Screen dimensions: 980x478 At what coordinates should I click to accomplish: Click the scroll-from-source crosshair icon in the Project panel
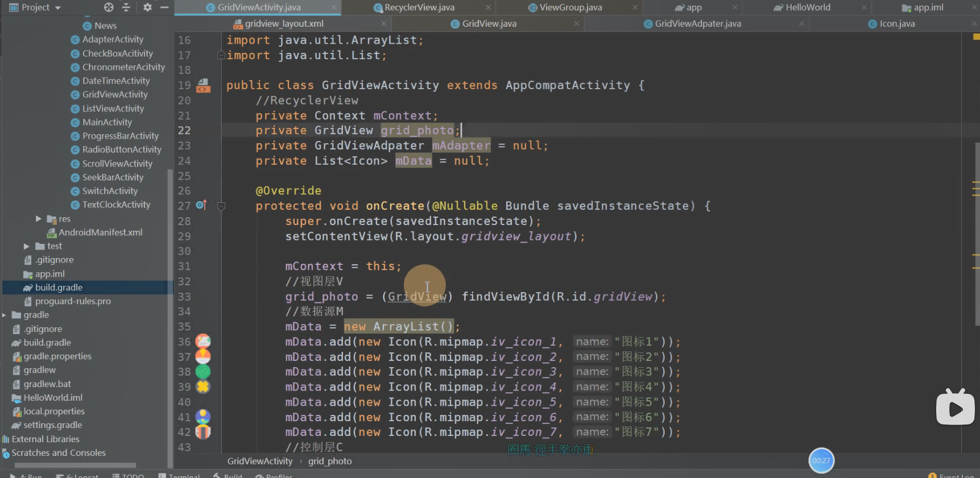click(x=109, y=7)
